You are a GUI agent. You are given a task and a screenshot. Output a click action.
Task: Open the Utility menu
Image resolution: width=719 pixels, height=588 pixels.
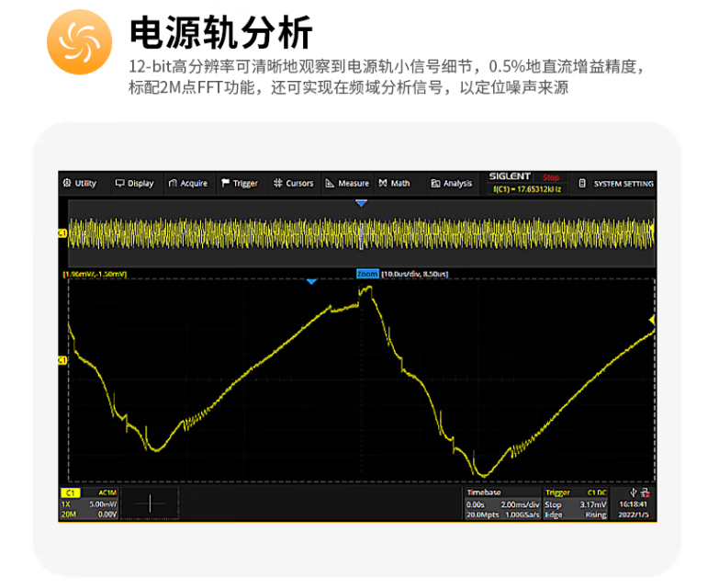tap(80, 184)
